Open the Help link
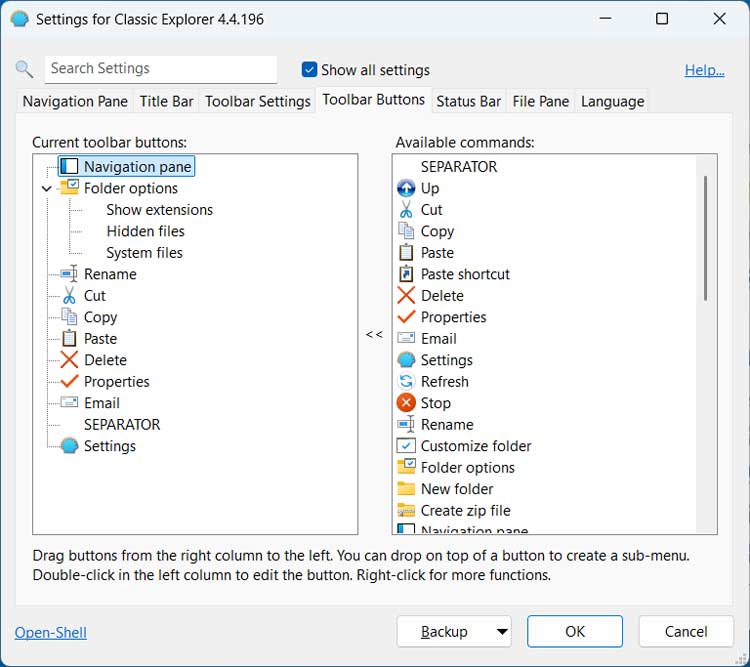Screen dimensions: 750x667 pyautogui.click(x=704, y=70)
